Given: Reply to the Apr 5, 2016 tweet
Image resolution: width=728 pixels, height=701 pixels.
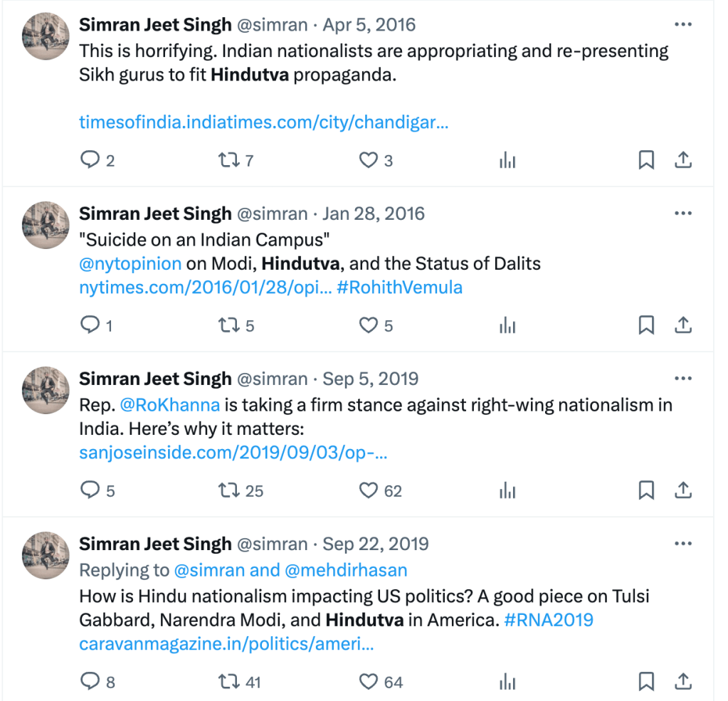Looking at the screenshot, I should [90, 160].
